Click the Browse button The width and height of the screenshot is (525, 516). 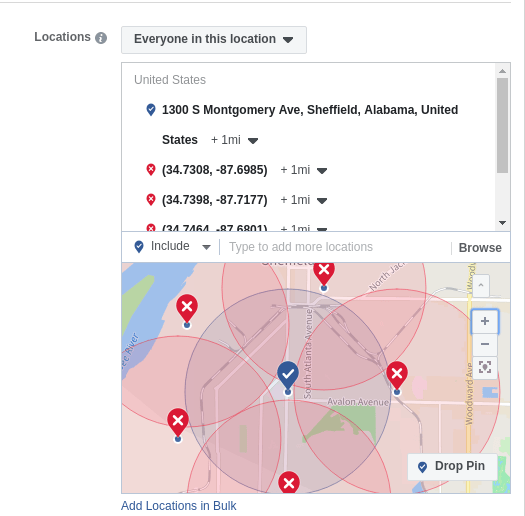(x=480, y=248)
